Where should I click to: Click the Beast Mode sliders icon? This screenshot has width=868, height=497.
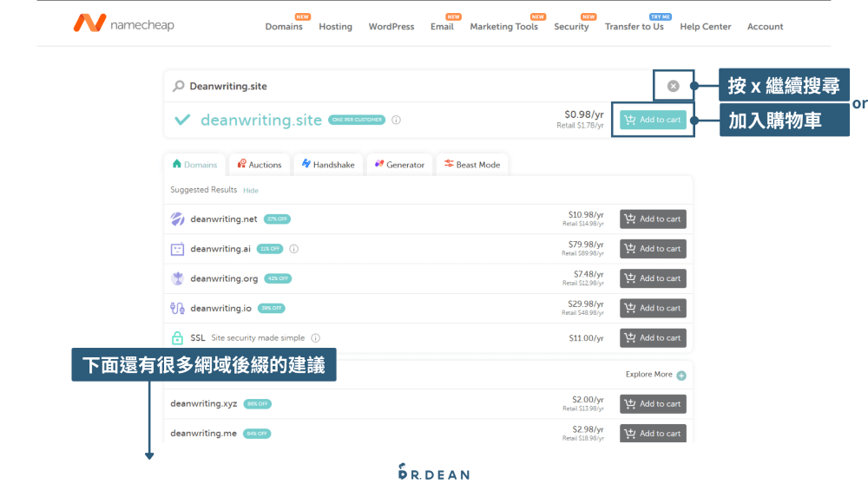point(449,163)
